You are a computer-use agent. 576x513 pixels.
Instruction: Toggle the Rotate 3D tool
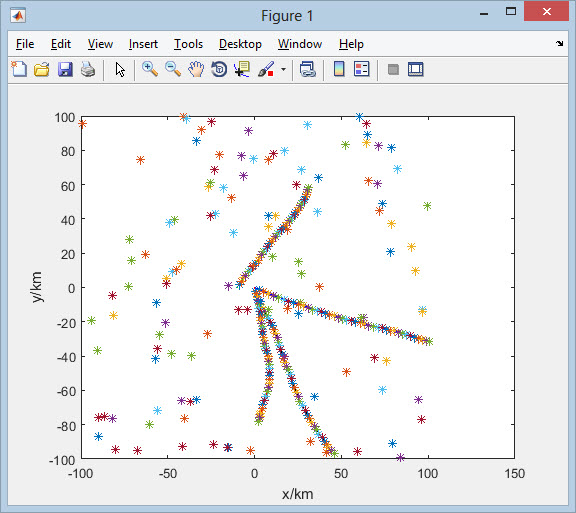click(219, 69)
